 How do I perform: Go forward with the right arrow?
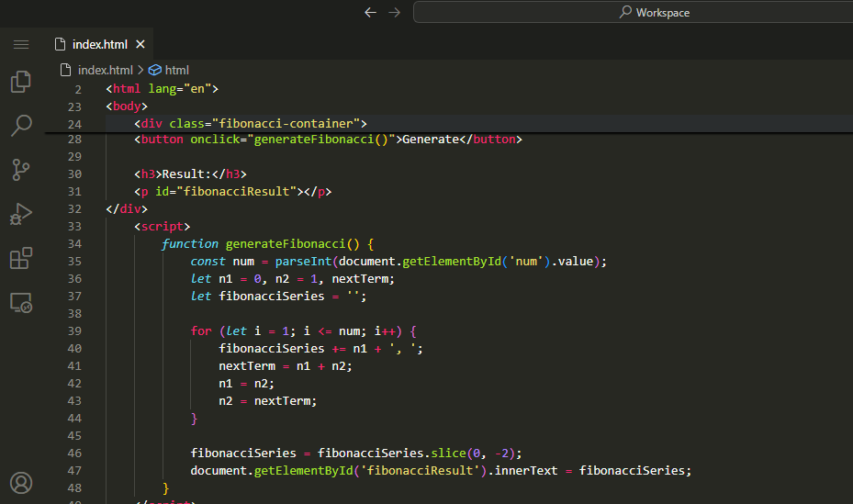[x=395, y=13]
